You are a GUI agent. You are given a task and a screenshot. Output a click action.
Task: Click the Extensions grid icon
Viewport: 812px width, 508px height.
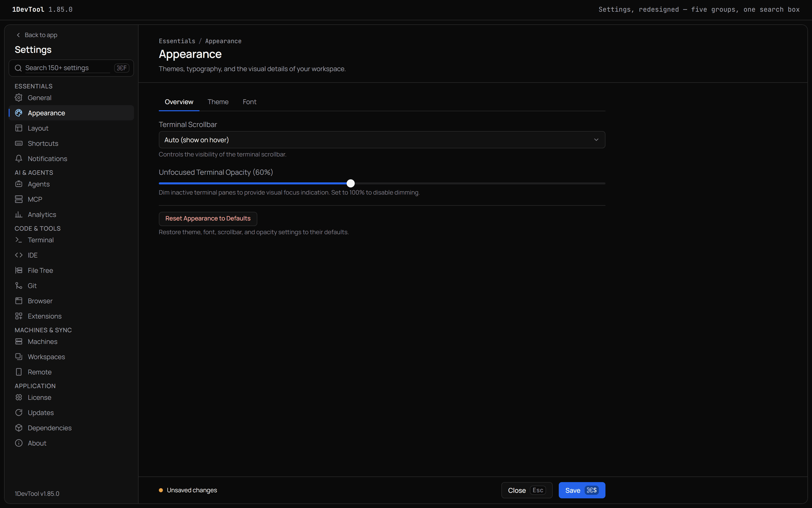point(19,316)
